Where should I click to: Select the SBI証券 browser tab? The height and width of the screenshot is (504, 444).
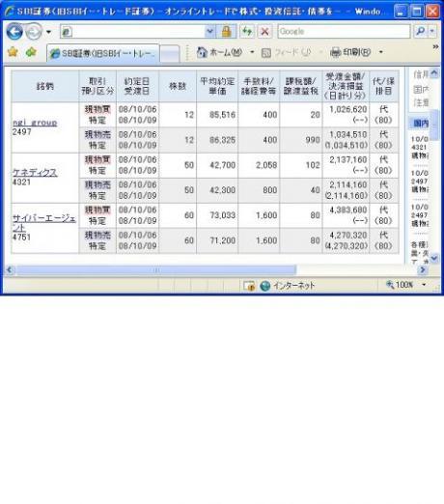pos(103,53)
